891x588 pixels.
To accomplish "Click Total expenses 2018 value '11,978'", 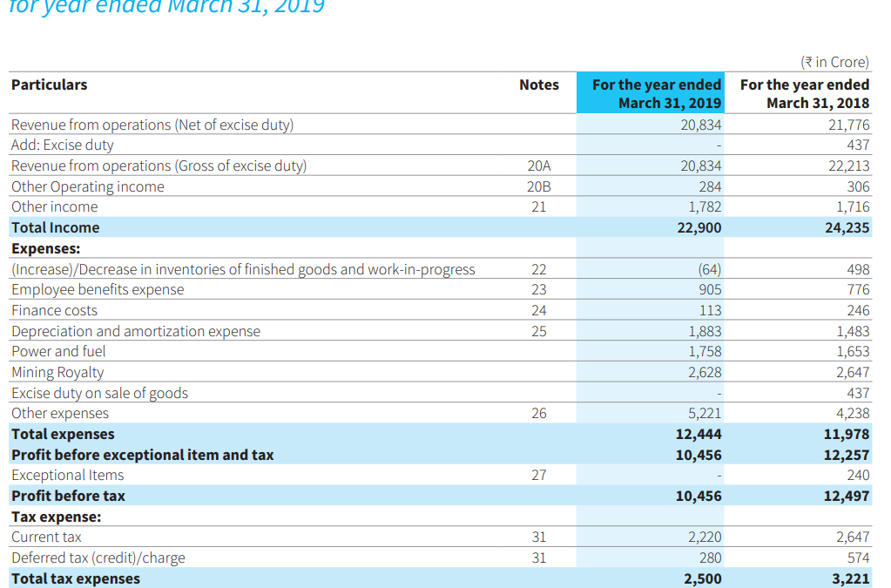I will pyautogui.click(x=847, y=434).
